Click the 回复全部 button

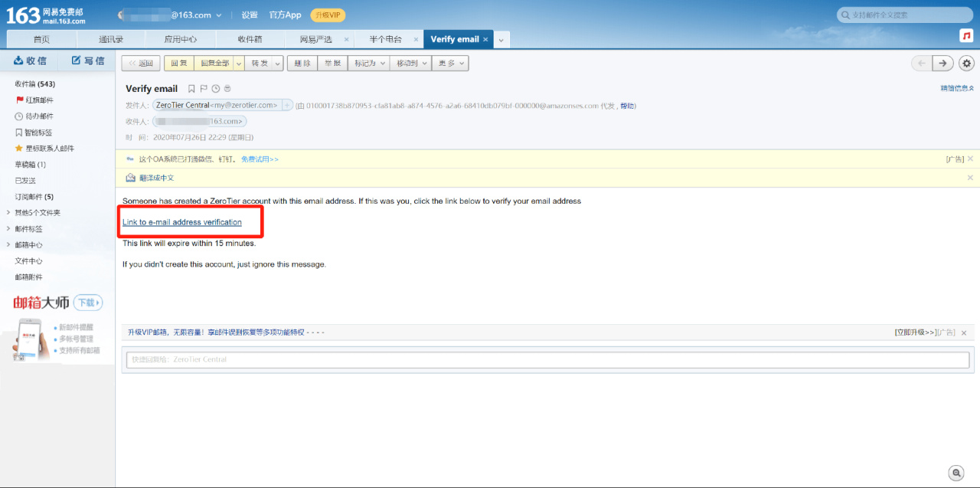point(214,64)
